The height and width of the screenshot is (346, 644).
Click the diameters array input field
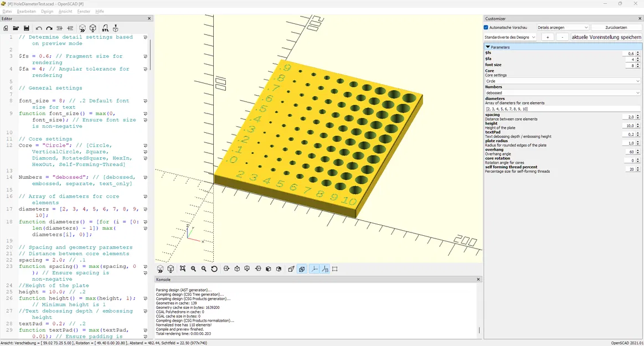coord(562,109)
